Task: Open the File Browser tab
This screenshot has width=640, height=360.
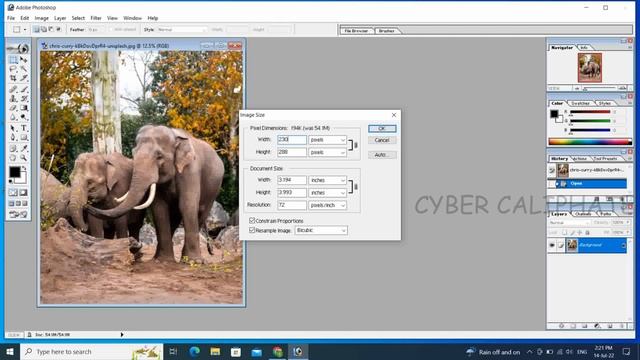Action: coord(356,31)
